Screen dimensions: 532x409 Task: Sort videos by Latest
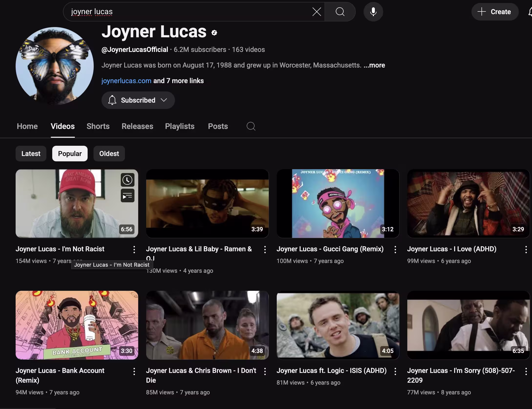click(x=31, y=154)
